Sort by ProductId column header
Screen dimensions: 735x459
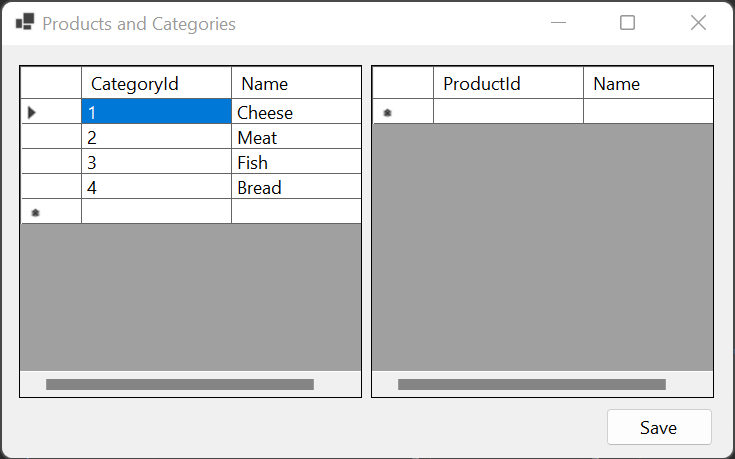[507, 84]
